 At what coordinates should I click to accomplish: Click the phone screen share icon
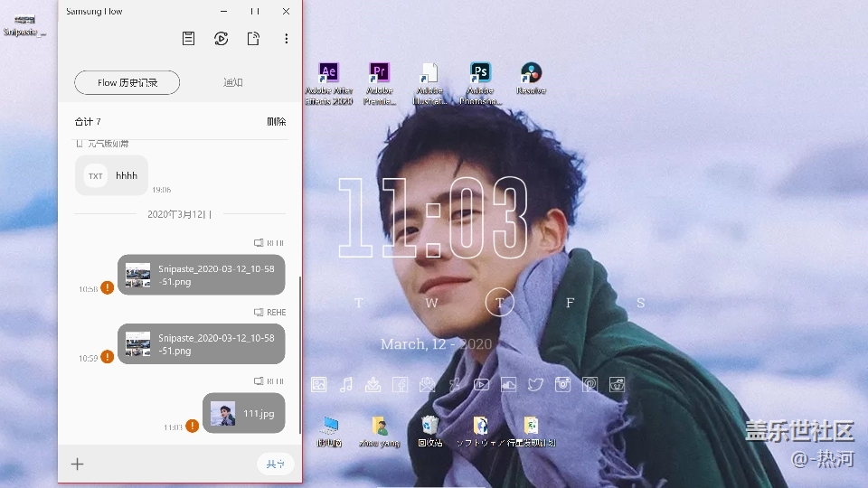tap(253, 39)
